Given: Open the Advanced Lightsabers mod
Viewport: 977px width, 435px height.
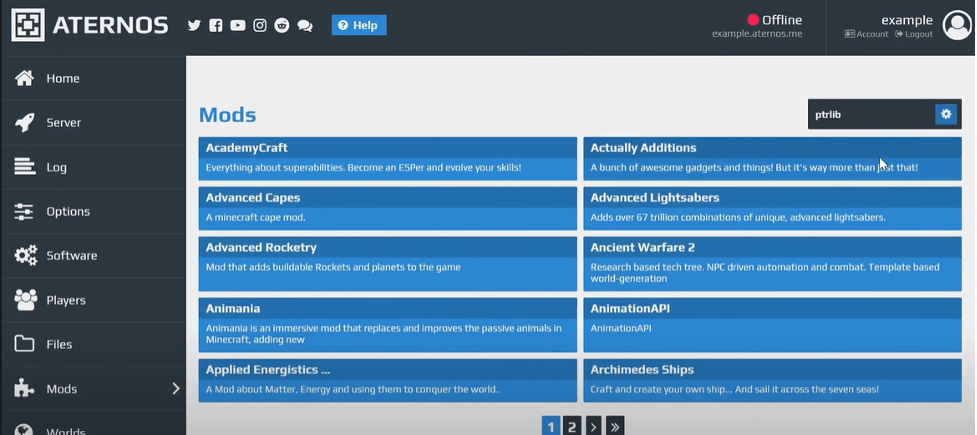Looking at the screenshot, I should [772, 209].
